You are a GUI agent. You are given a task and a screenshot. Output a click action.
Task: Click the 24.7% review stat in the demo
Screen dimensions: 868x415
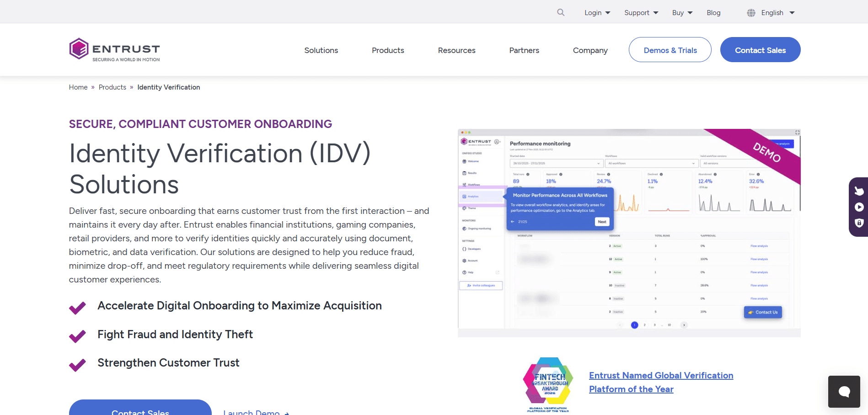point(604,181)
